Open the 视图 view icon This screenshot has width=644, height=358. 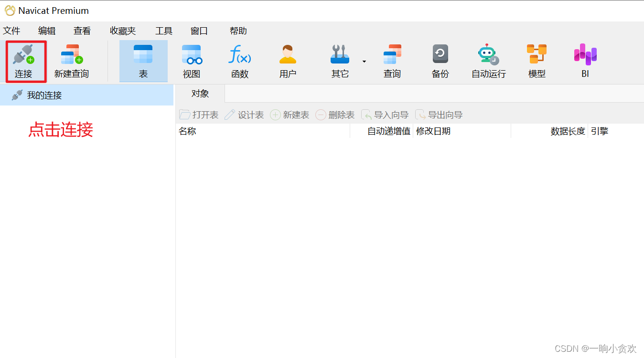pyautogui.click(x=192, y=55)
